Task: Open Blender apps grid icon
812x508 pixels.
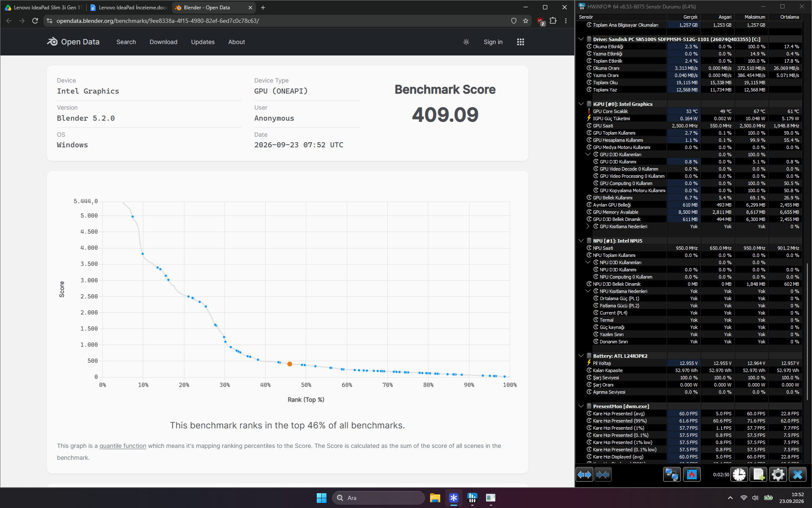Action: click(521, 42)
